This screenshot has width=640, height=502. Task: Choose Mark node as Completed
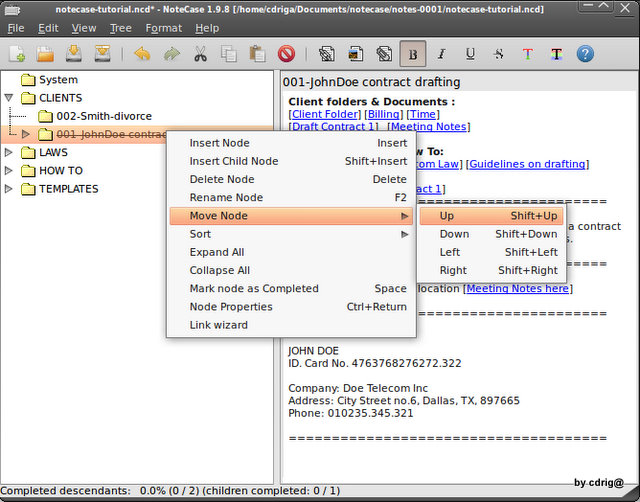point(291,289)
